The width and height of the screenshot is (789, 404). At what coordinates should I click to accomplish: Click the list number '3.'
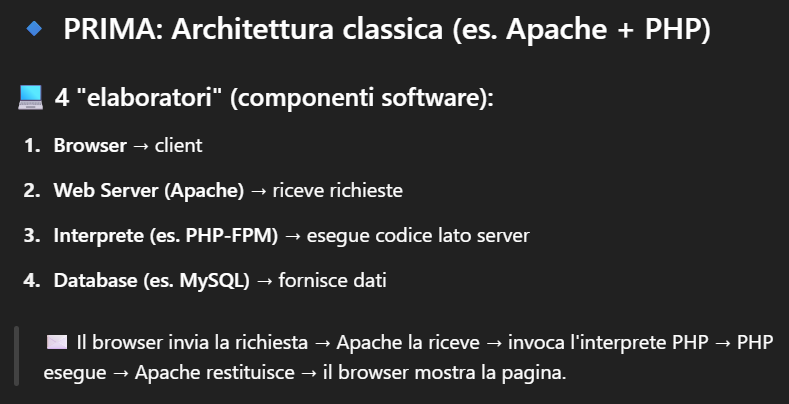(x=32, y=236)
